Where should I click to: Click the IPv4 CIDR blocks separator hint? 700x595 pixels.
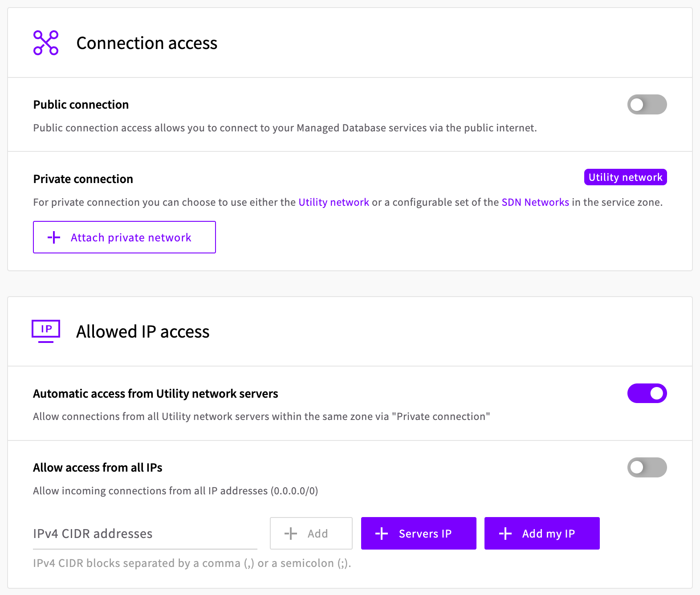[x=192, y=563]
